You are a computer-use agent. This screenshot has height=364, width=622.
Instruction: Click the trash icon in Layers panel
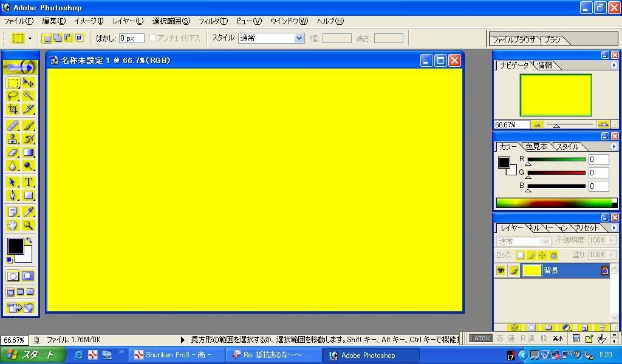point(601,328)
